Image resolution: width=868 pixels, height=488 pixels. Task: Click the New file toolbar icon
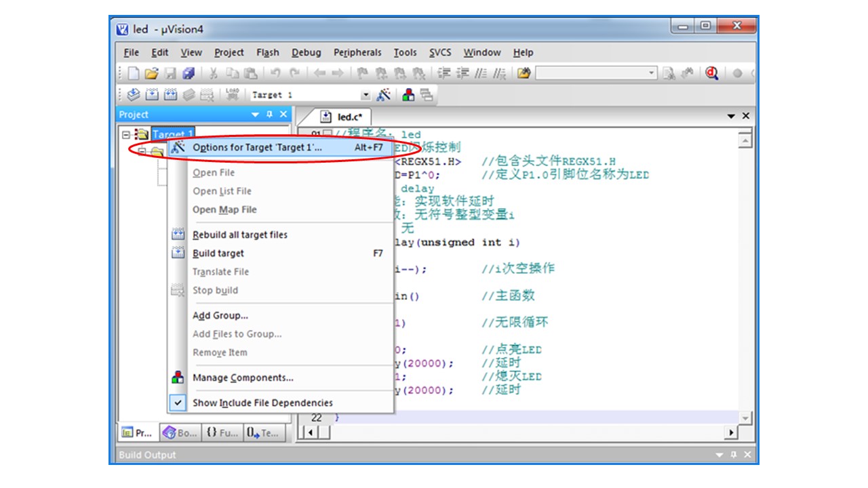[134, 73]
